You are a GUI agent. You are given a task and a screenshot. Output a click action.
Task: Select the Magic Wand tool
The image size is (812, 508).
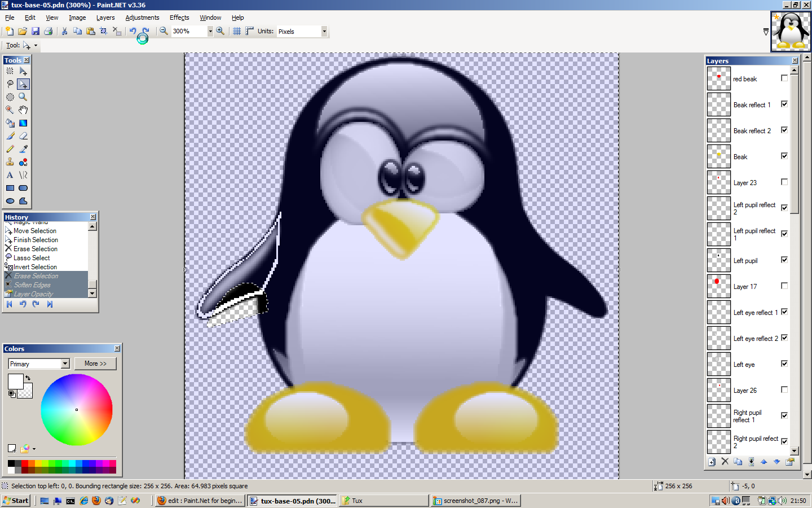[x=10, y=110]
